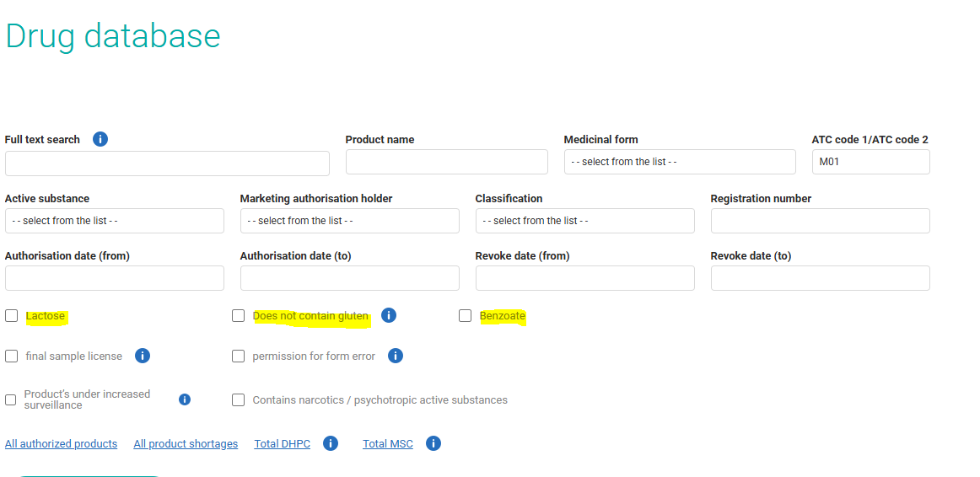Click info icon for increased surveillance products
The width and height of the screenshot is (980, 477).
[185, 399]
